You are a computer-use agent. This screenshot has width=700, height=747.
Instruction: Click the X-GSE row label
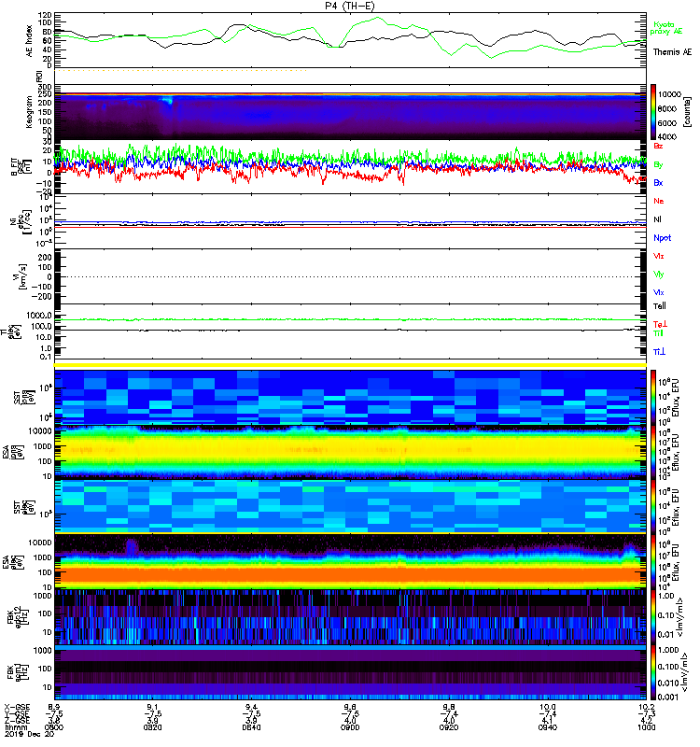pyautogui.click(x=17, y=708)
